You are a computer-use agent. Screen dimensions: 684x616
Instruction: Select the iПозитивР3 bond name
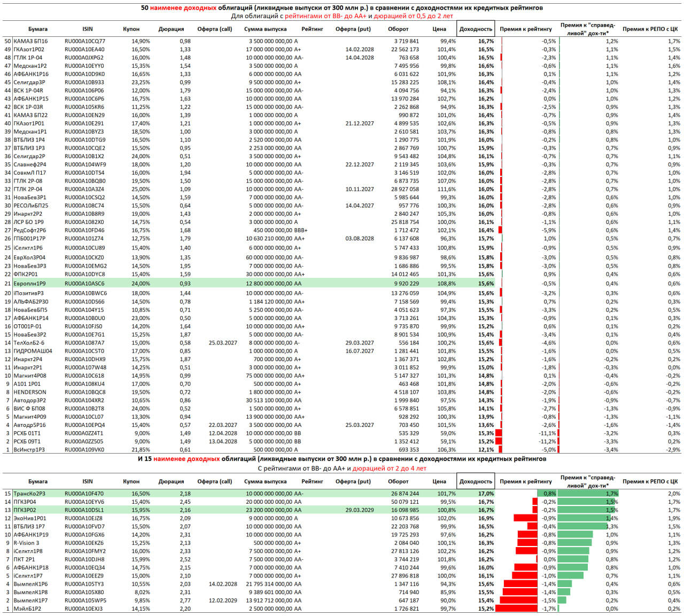[x=29, y=293]
